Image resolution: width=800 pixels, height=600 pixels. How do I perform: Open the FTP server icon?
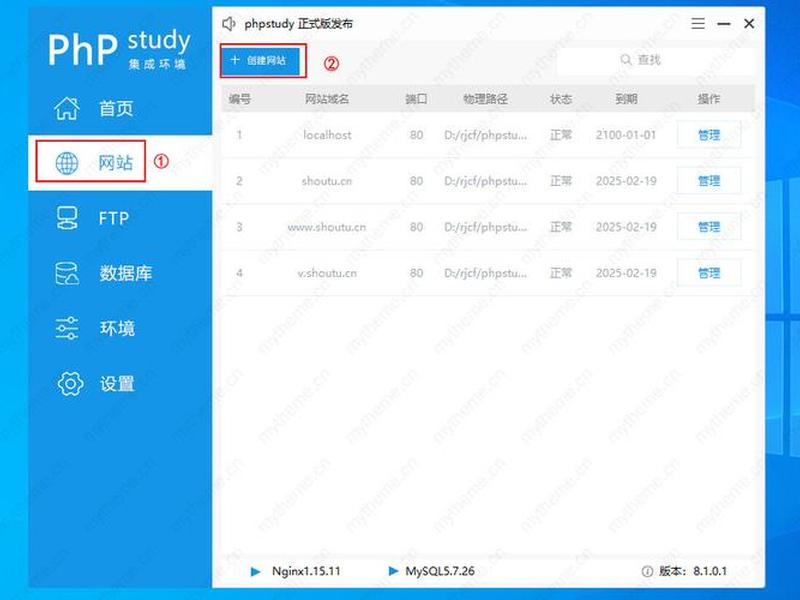pos(67,218)
